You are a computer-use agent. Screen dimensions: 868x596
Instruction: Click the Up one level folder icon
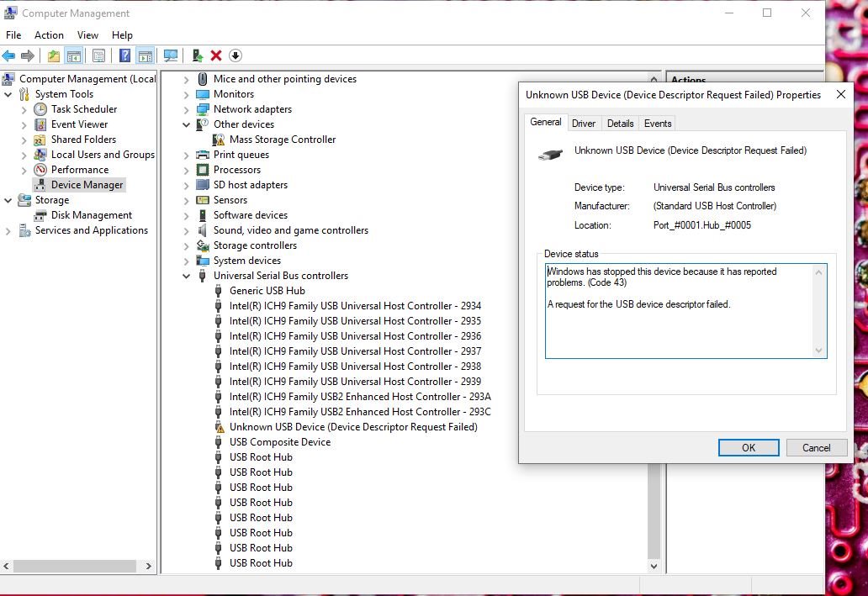coord(54,55)
